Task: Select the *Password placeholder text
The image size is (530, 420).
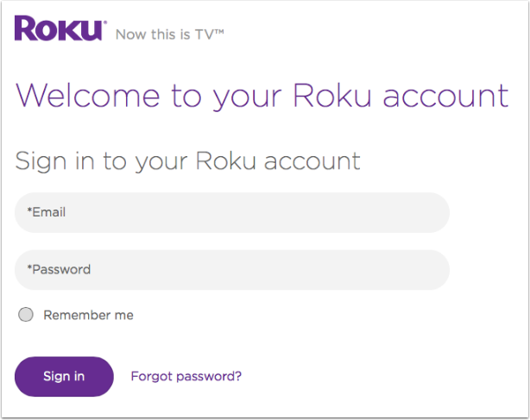Action: 59,269
